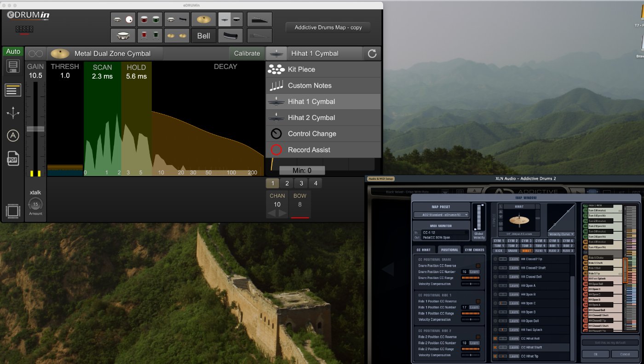Click the chip firmware icon in sidebar
Screen dimensions: 644x364
click(x=13, y=211)
